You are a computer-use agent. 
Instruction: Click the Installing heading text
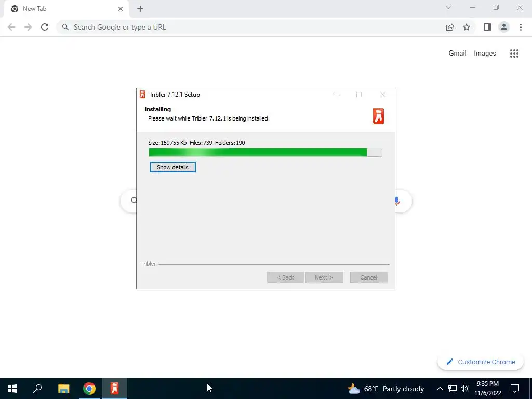coord(158,109)
